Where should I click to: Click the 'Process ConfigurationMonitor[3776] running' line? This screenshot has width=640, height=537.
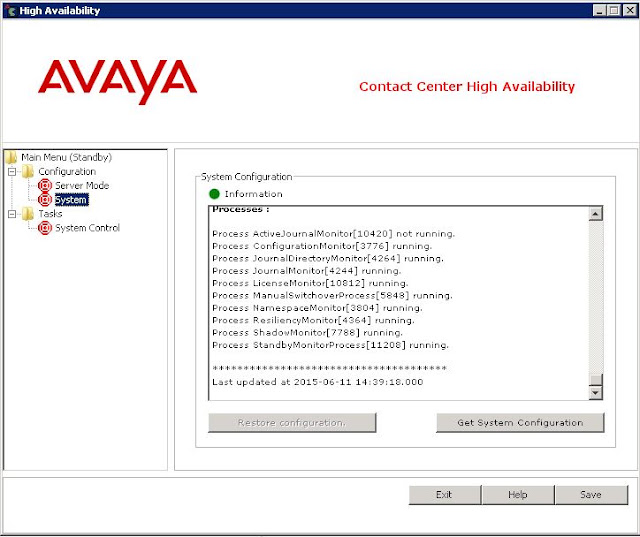322,246
